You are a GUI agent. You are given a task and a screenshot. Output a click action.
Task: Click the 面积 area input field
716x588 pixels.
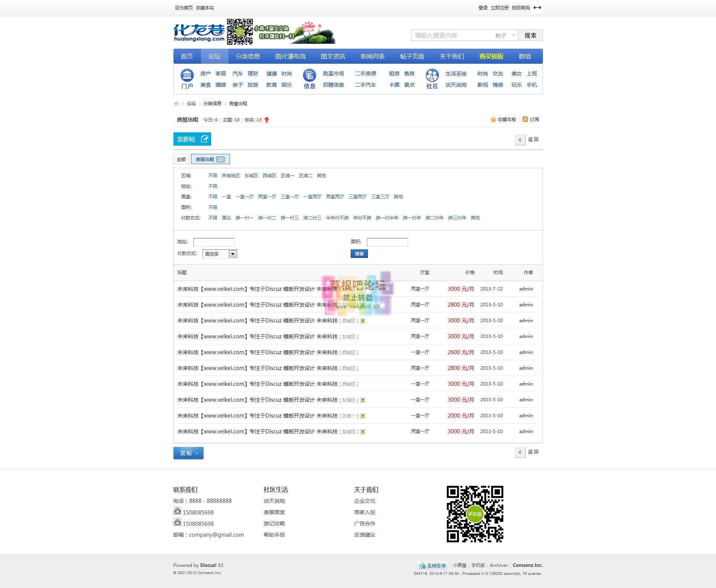pos(387,242)
